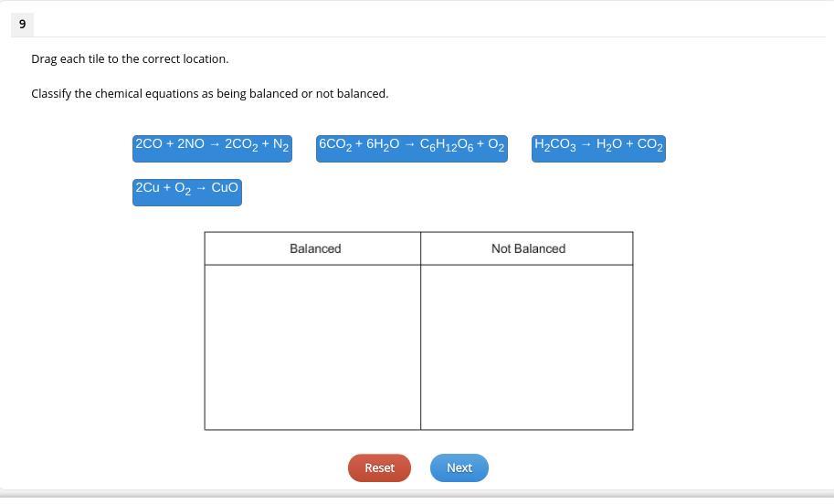The image size is (834, 504).
Task: Click the 'Drag each tile' instruction text
Action: pos(130,59)
